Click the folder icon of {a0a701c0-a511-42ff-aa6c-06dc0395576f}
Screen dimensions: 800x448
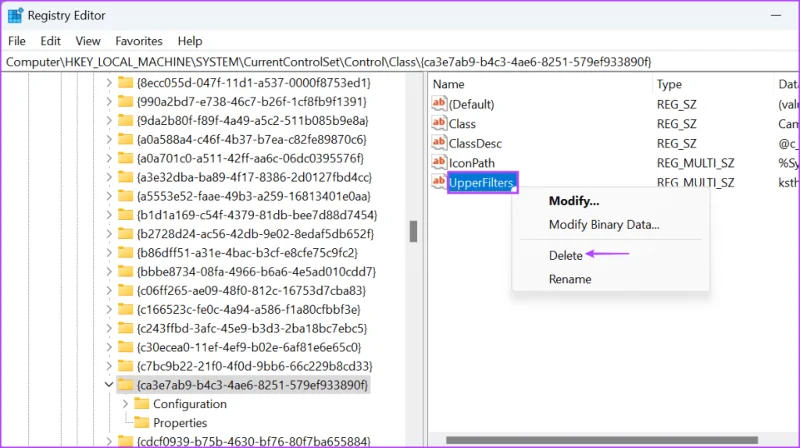tap(125, 158)
